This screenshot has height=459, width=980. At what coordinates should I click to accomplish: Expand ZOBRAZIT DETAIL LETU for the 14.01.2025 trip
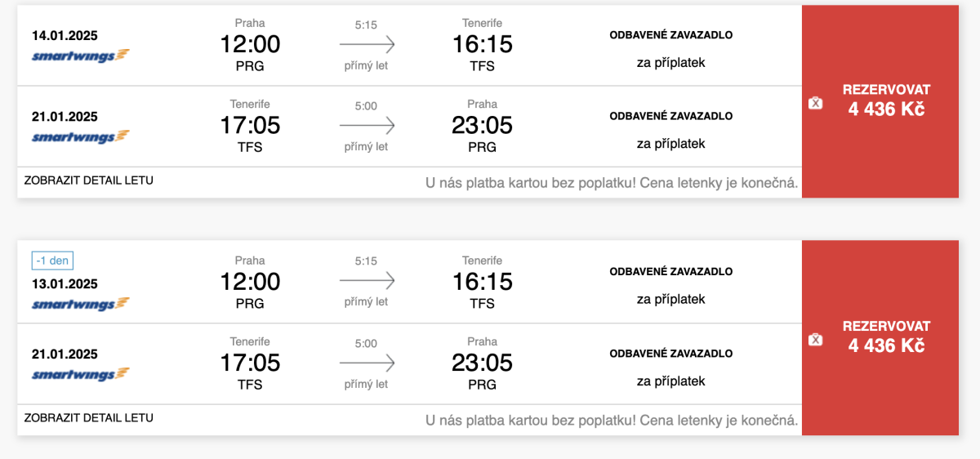coord(89,180)
